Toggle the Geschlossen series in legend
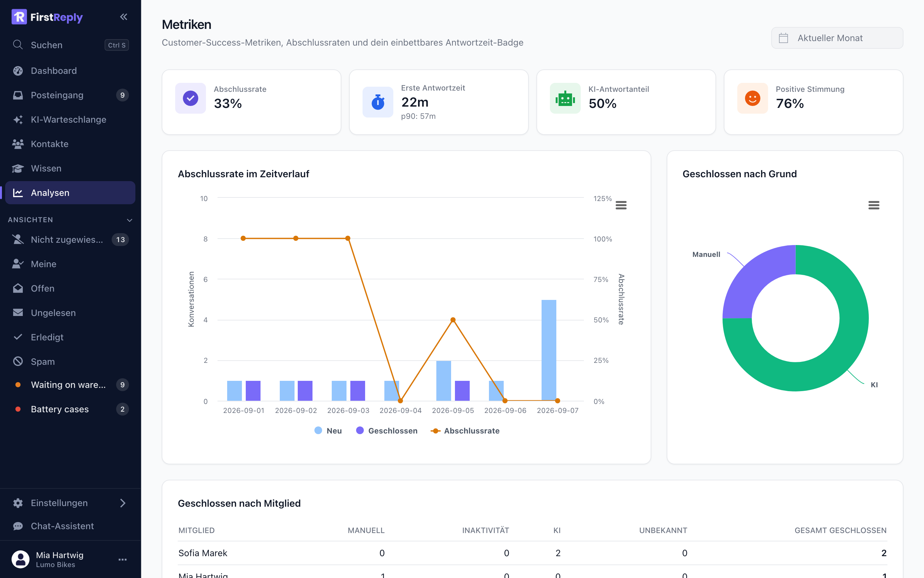Image resolution: width=924 pixels, height=578 pixels. coord(387,431)
